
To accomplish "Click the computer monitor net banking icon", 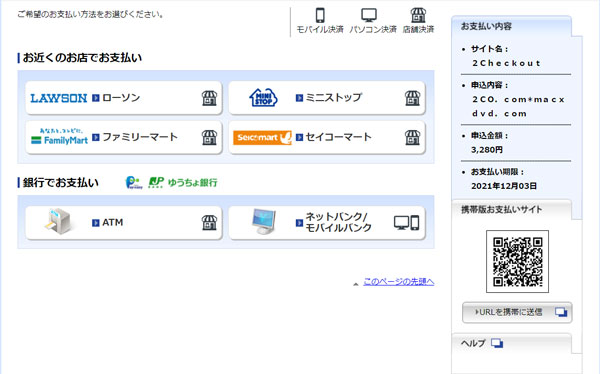I will coord(264,222).
